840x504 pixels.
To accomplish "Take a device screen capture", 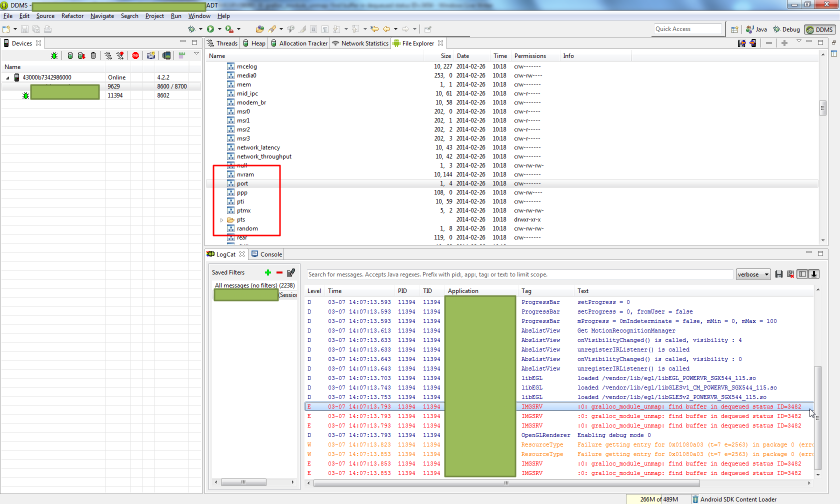I will point(151,55).
